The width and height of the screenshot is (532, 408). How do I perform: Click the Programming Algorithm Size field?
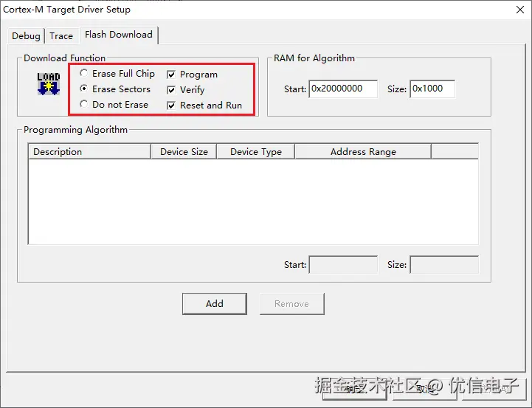coord(444,265)
